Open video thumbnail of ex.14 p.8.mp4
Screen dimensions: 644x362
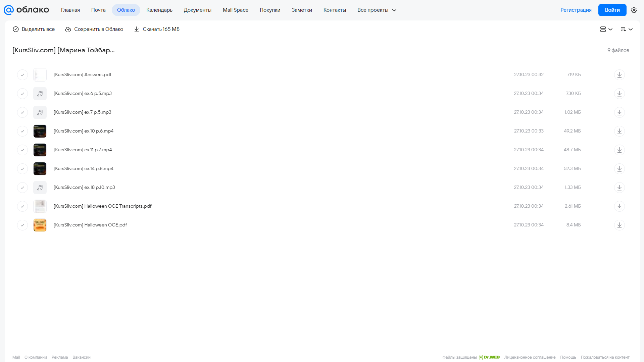tap(40, 169)
